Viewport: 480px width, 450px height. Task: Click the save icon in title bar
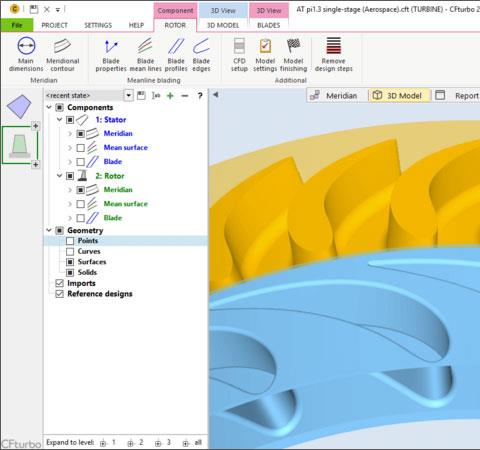pos(34,9)
